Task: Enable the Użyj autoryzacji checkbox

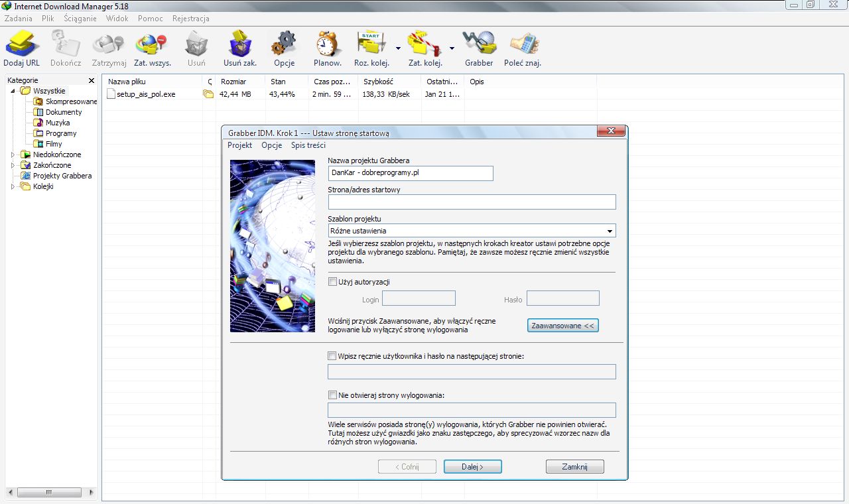Action: 332,282
